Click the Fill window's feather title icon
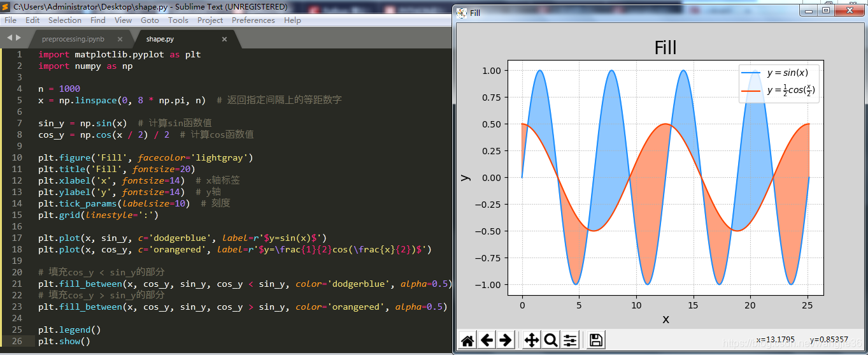Image resolution: width=868 pixels, height=355 pixels. [462, 13]
